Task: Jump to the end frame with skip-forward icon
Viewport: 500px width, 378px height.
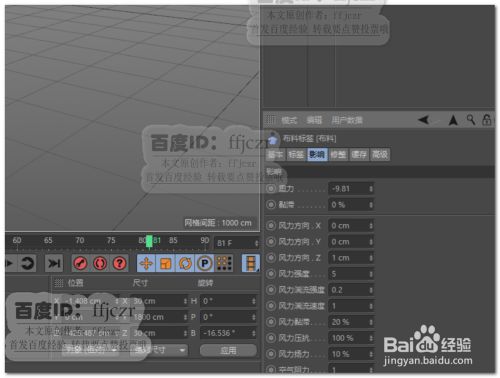Action: point(54,263)
